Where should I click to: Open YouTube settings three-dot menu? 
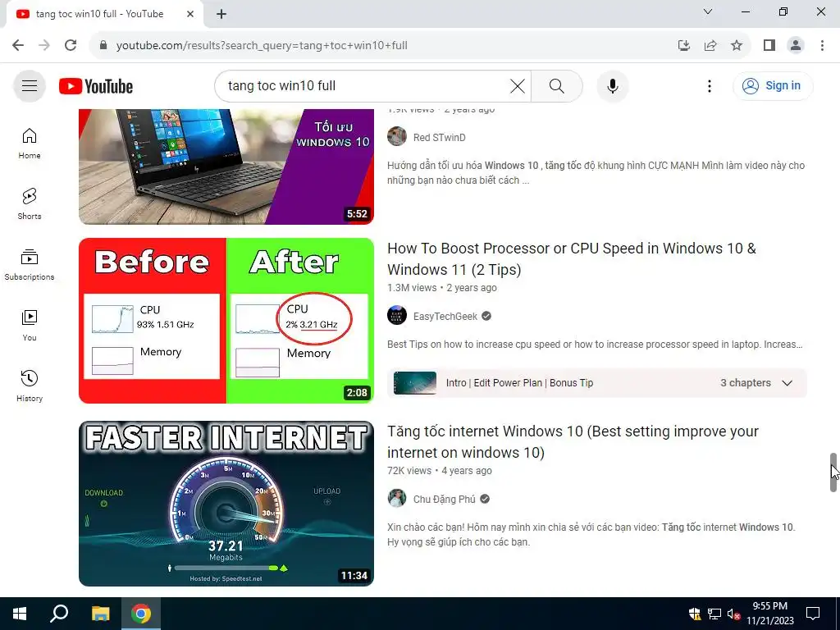(710, 85)
